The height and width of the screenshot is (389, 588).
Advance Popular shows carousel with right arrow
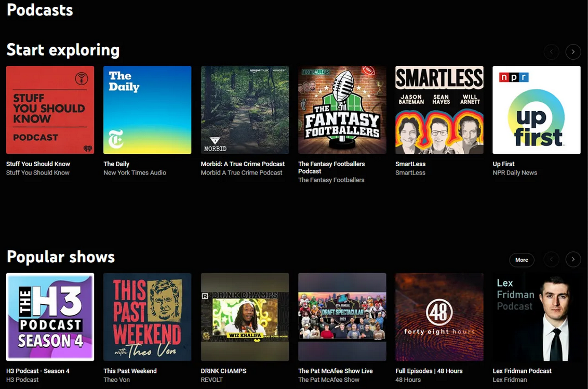pyautogui.click(x=573, y=260)
